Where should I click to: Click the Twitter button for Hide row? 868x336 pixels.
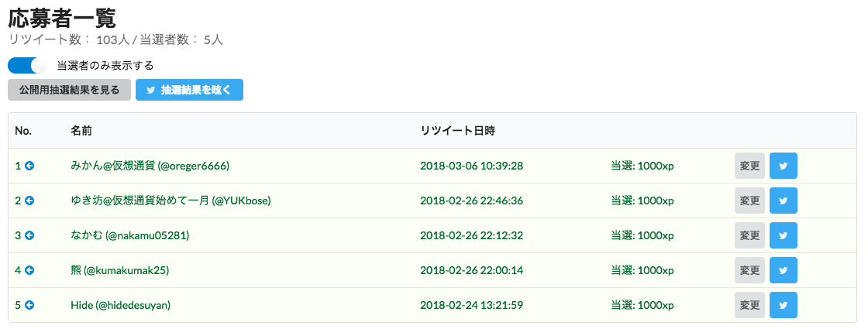784,305
